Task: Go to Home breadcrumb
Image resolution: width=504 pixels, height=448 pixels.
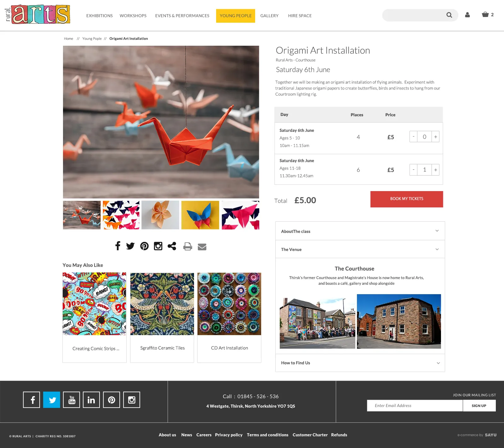Action: pos(68,38)
